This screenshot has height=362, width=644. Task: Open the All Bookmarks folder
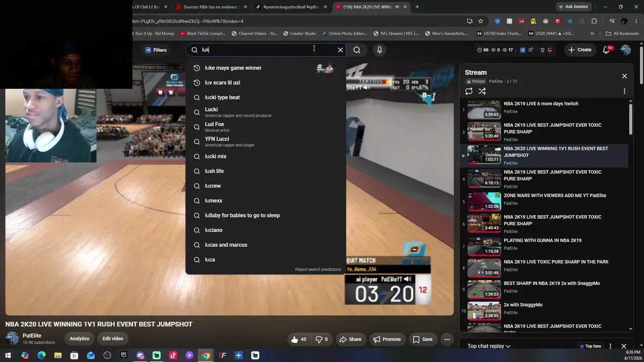tap(622, 34)
